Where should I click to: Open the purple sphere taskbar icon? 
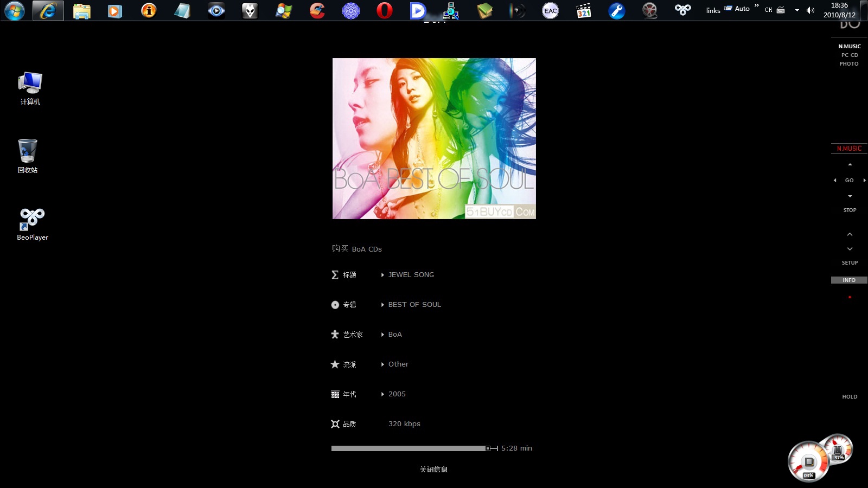click(351, 11)
